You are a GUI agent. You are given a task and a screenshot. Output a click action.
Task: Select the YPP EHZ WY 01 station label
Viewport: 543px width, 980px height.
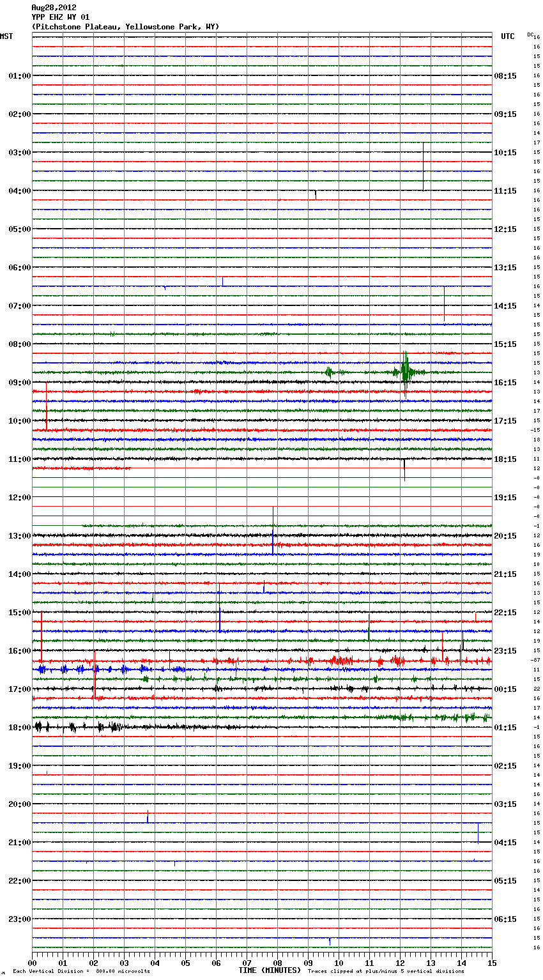tap(61, 17)
